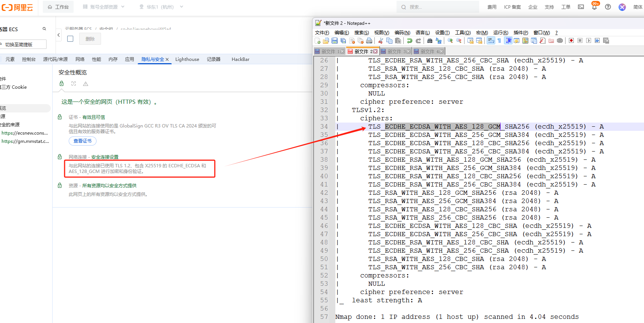Click the Aliyun top search field
The width and height of the screenshot is (644, 323).
click(437, 7)
